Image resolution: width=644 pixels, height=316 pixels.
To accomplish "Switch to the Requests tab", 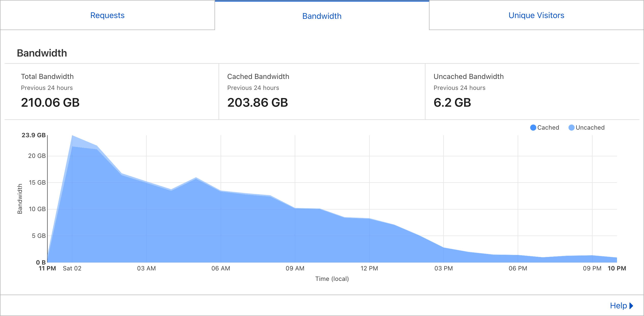I will click(107, 15).
